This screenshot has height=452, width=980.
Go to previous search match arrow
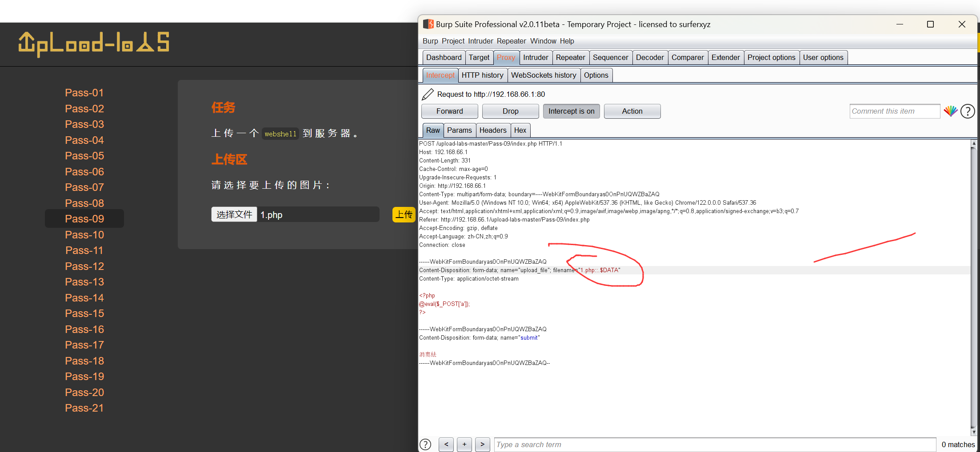[446, 444]
